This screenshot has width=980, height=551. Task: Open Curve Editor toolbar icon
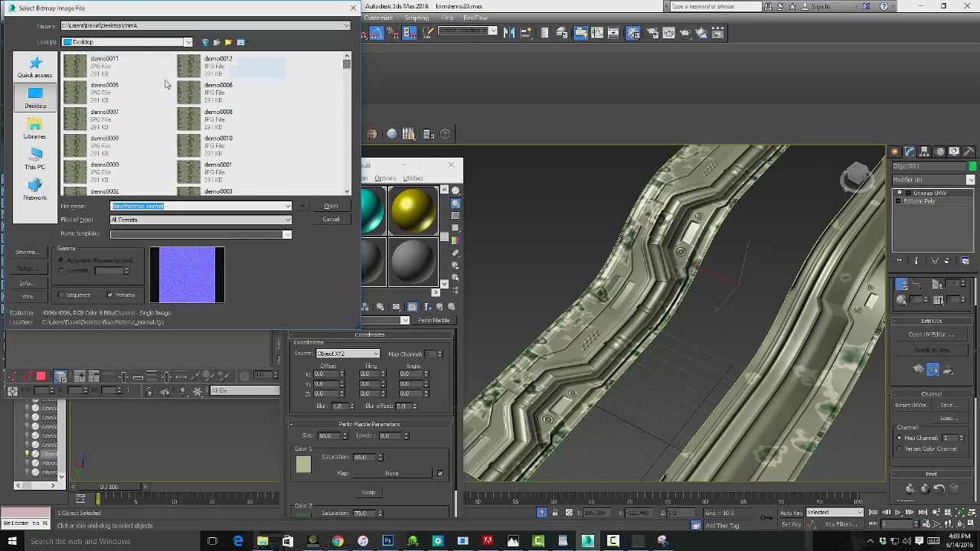[x=597, y=33]
